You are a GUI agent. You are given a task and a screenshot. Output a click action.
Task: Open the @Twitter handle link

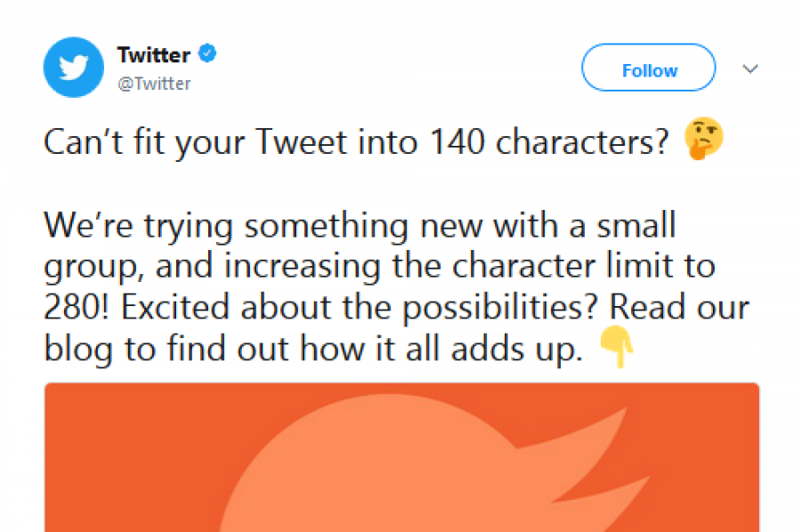pyautogui.click(x=154, y=84)
